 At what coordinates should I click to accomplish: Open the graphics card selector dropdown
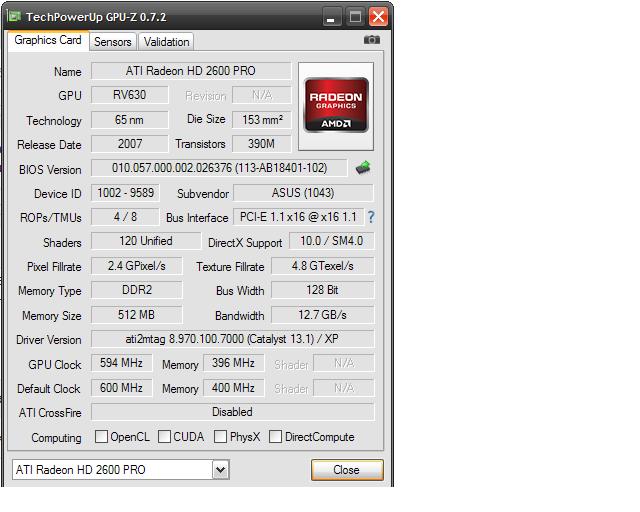pyautogui.click(x=220, y=470)
